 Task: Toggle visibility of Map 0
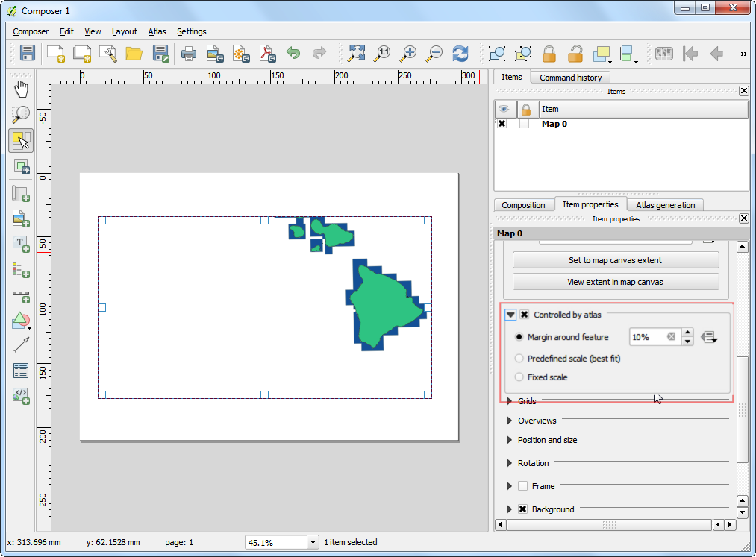tap(502, 124)
